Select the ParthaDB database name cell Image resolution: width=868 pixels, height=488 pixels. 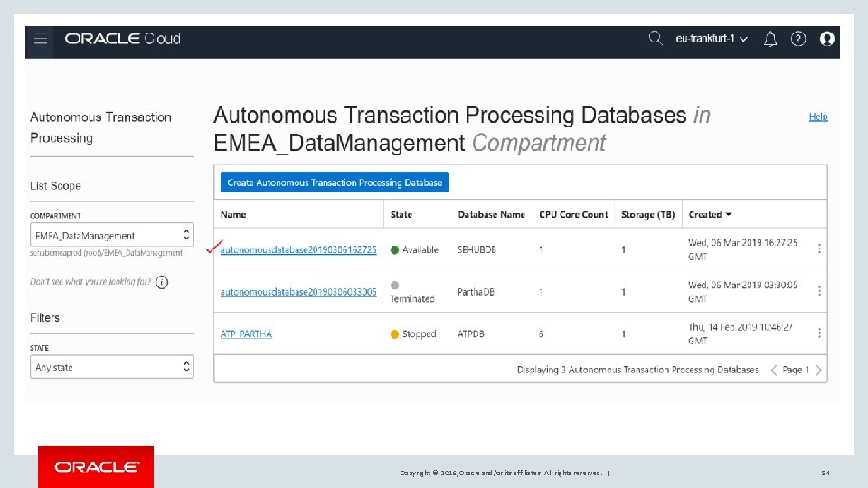(476, 292)
